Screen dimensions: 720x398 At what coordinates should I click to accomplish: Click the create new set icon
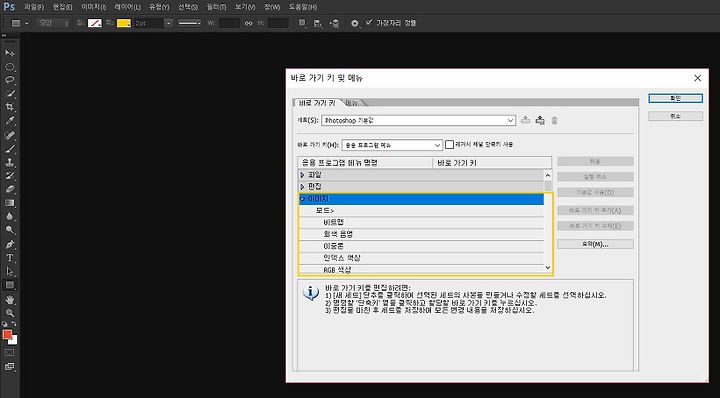coord(540,120)
